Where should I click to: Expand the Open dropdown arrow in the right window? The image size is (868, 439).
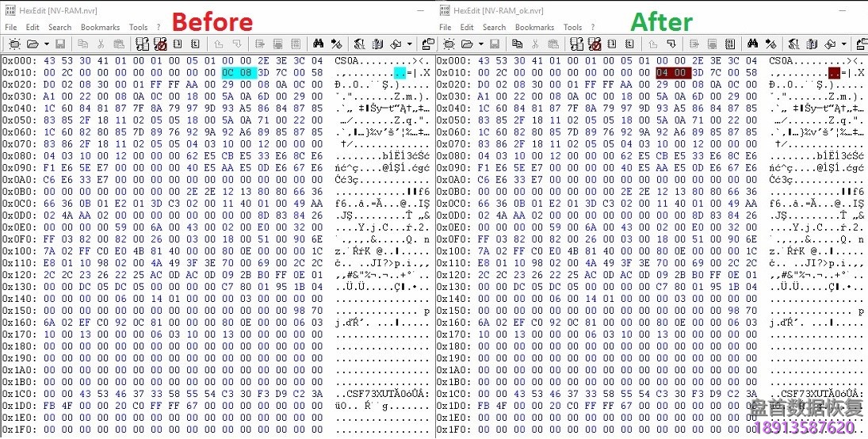coord(481,44)
